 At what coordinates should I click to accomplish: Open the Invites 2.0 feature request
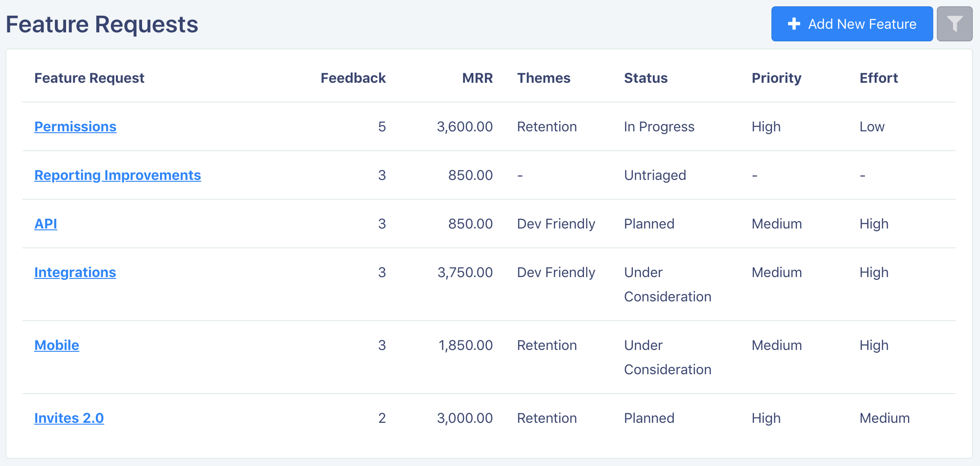tap(69, 418)
